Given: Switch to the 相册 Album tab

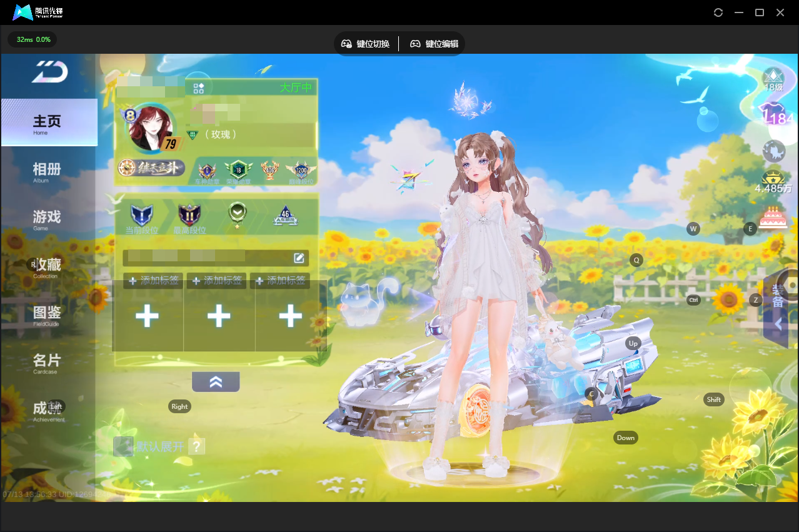Looking at the screenshot, I should tap(48, 171).
